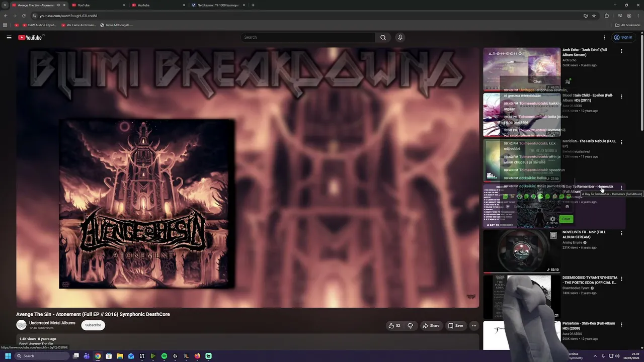The width and height of the screenshot is (644, 362).
Task: Open options for Disembodied Tyrant video
Action: [621, 279]
